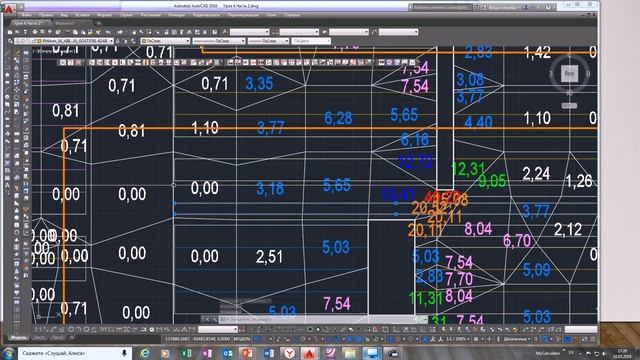
Task: Click the microphone icon in Alice search
Action: click(124, 353)
